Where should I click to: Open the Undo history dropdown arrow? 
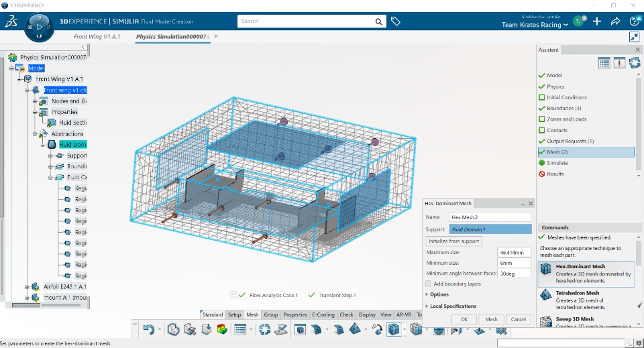click(x=160, y=329)
